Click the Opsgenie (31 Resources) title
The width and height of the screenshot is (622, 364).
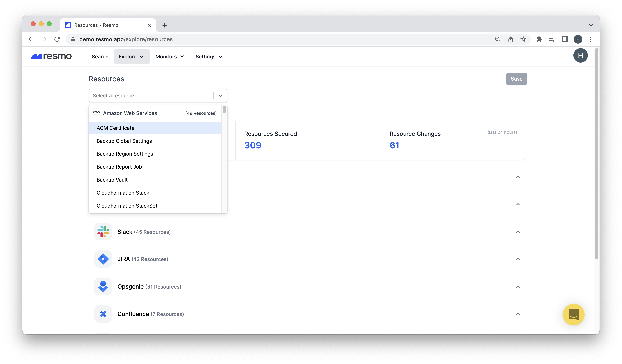pyautogui.click(x=149, y=287)
